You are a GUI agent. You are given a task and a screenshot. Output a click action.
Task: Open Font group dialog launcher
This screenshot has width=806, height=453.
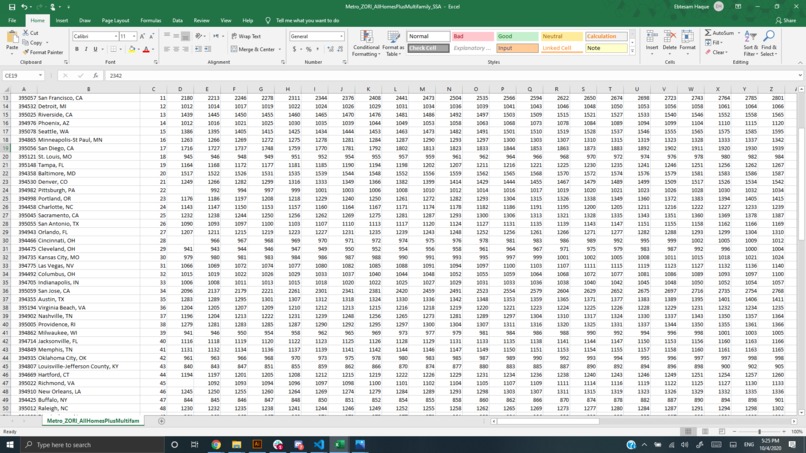(x=154, y=62)
